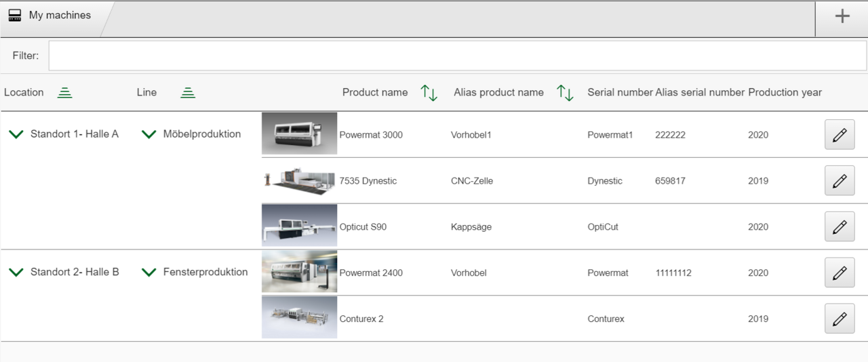Toggle grouping icon next to Location

[64, 93]
